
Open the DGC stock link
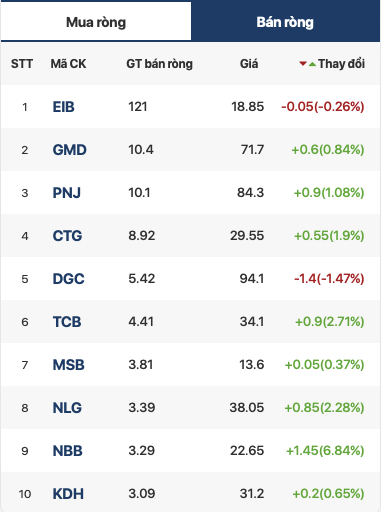tap(68, 279)
